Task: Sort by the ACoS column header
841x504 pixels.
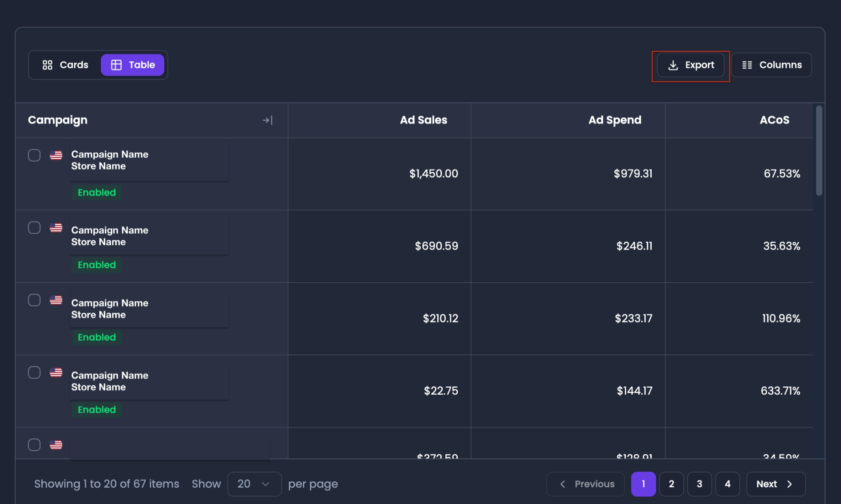Action: click(774, 120)
